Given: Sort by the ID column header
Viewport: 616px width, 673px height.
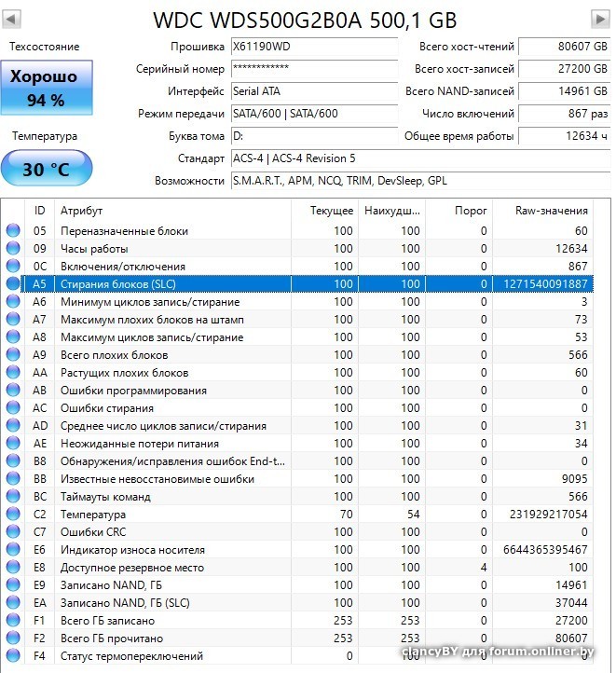Looking at the screenshot, I should click(x=39, y=211).
